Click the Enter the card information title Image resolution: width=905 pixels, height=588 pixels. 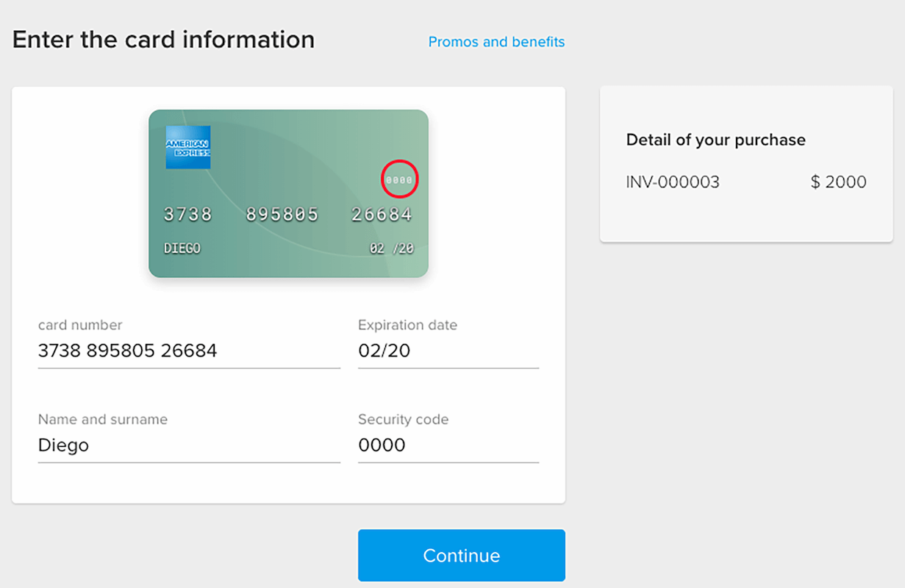163,39
